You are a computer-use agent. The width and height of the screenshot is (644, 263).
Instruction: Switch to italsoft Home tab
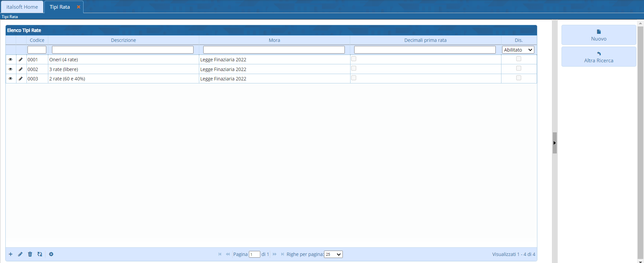[x=22, y=7]
